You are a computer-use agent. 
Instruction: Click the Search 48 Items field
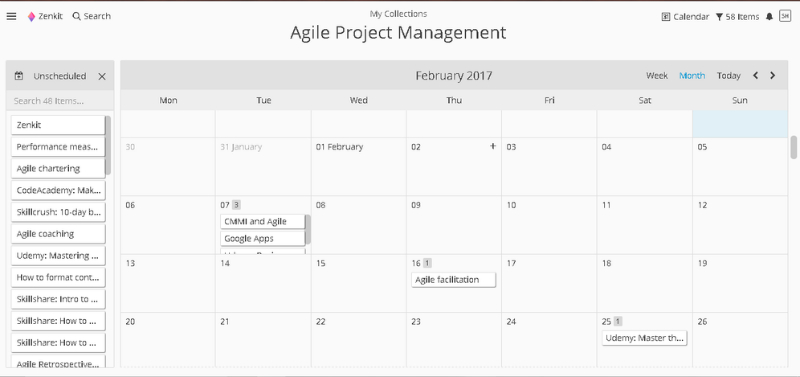click(60, 100)
